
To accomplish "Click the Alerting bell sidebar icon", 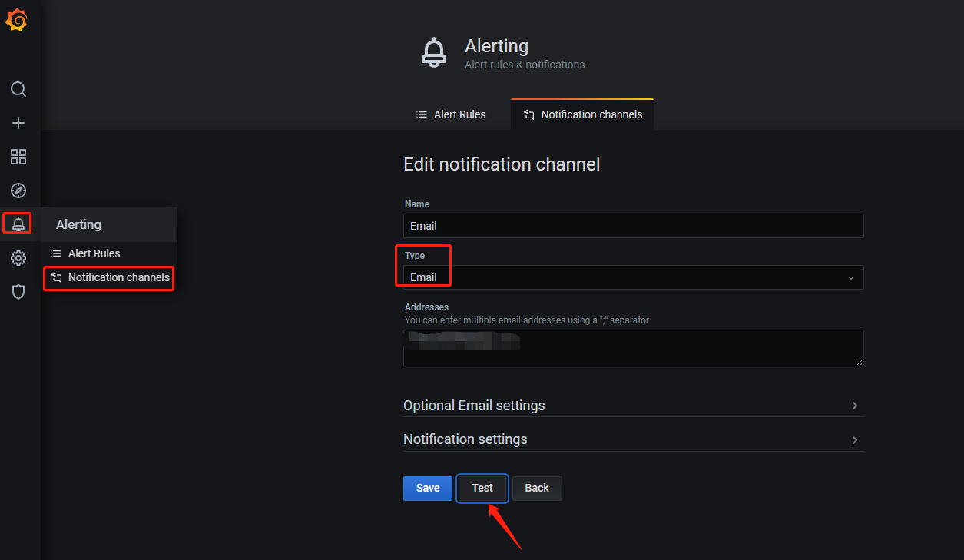I will 18,224.
